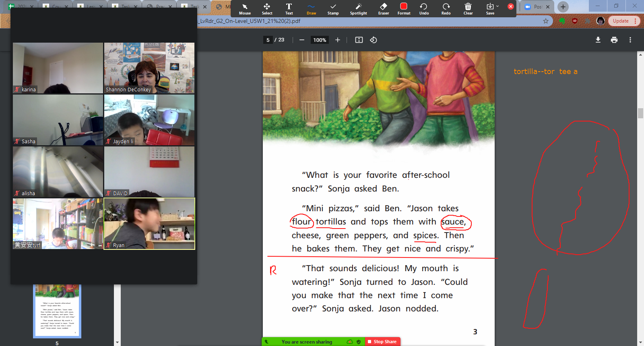Viewport: 644px width, 346px height.
Task: Click the underlined word 'spices.'
Action: 426,235
